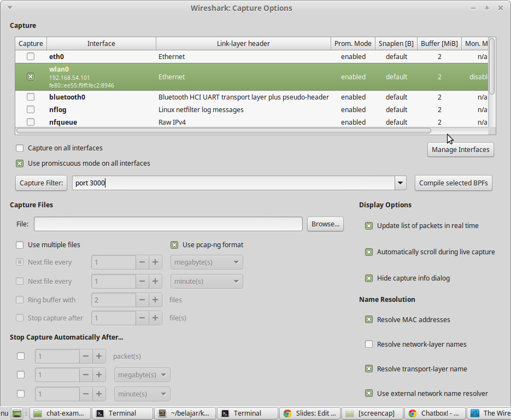This screenshot has height=420, width=511.
Task: Increase Ring buffer files count with plus
Action: click(155, 300)
